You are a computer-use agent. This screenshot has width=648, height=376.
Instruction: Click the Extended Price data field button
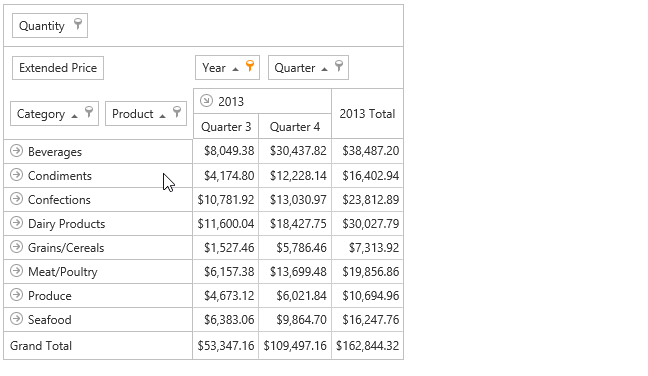pos(58,68)
